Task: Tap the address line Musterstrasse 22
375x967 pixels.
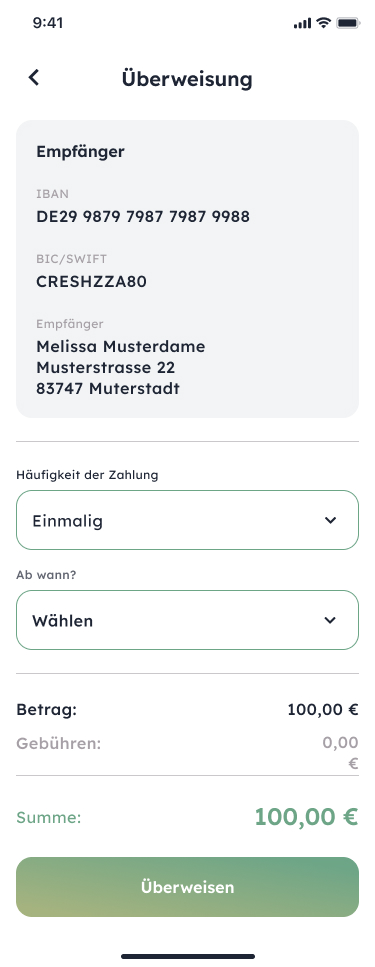Action: tap(105, 368)
